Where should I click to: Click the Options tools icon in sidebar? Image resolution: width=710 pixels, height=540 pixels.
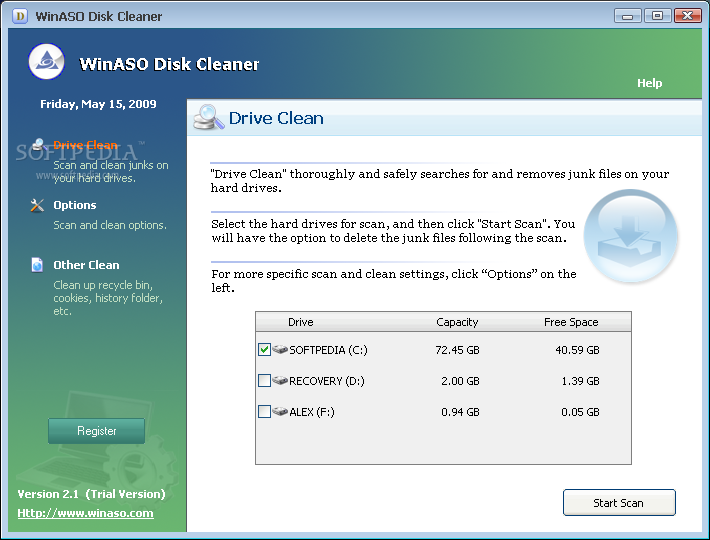click(37, 205)
